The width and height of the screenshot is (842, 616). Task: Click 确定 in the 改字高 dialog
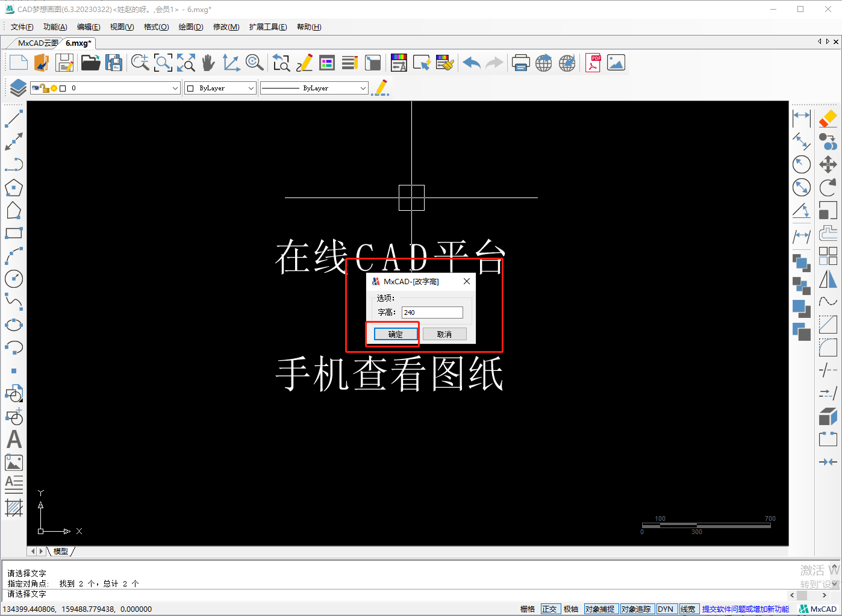tap(396, 334)
